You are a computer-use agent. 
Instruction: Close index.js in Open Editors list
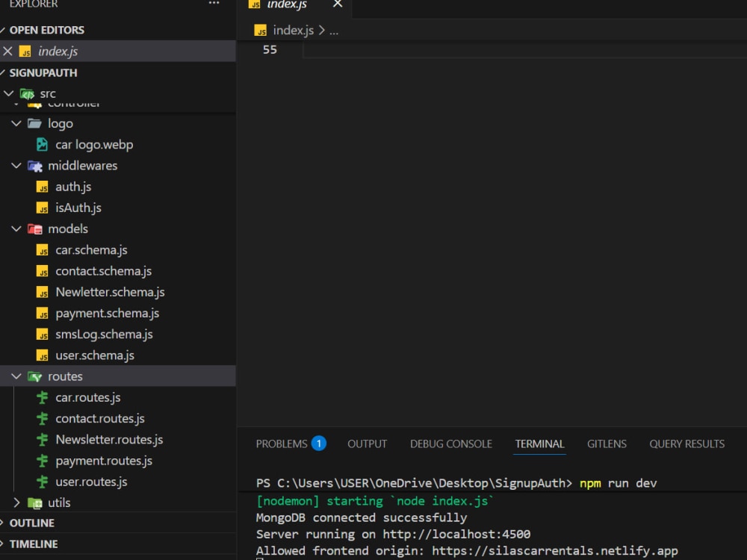pyautogui.click(x=7, y=51)
